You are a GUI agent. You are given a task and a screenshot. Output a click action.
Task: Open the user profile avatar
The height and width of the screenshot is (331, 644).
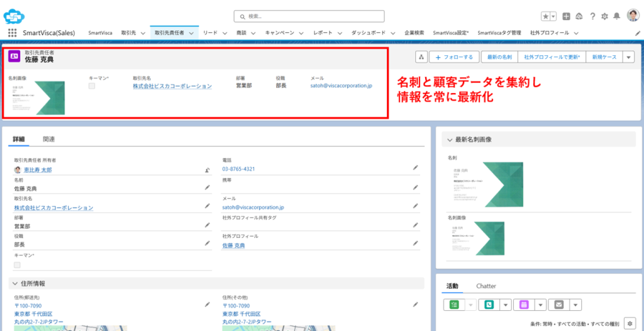(x=633, y=16)
